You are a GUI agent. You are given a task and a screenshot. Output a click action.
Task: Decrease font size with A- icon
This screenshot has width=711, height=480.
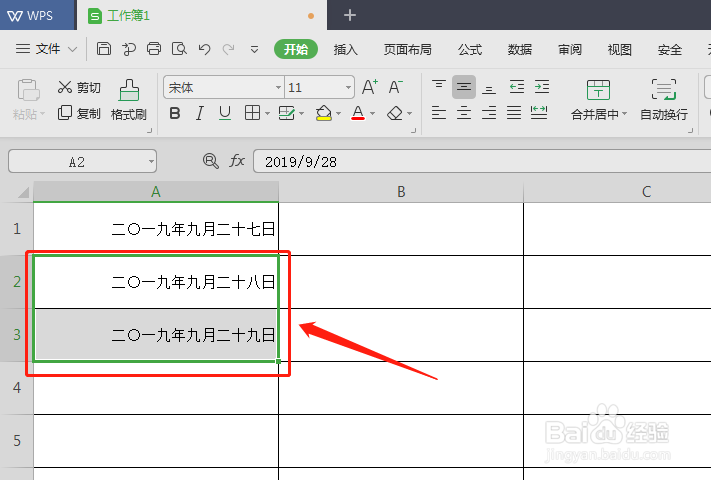tap(395, 87)
